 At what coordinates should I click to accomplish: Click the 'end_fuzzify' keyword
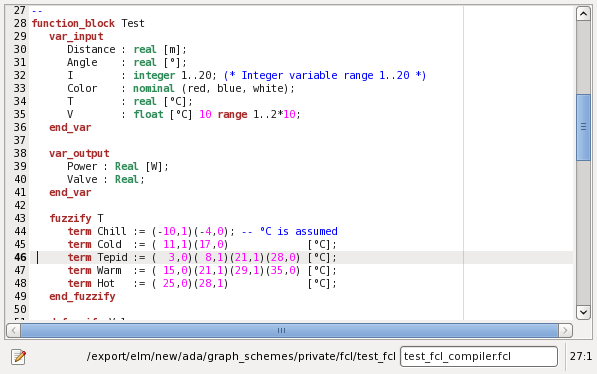click(82, 296)
